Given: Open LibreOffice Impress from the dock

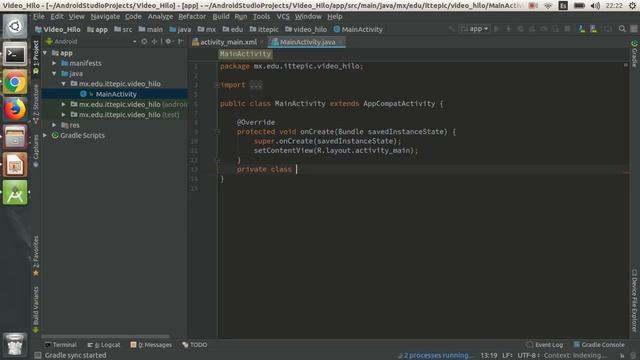Looking at the screenshot, I should pos(15,165).
